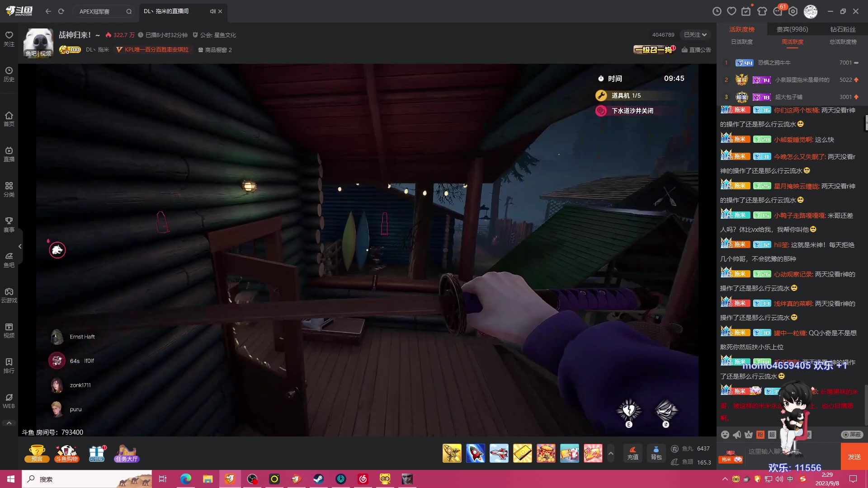The height and width of the screenshot is (488, 868).
Task: Send the blue rocket gift
Action: pos(476,453)
